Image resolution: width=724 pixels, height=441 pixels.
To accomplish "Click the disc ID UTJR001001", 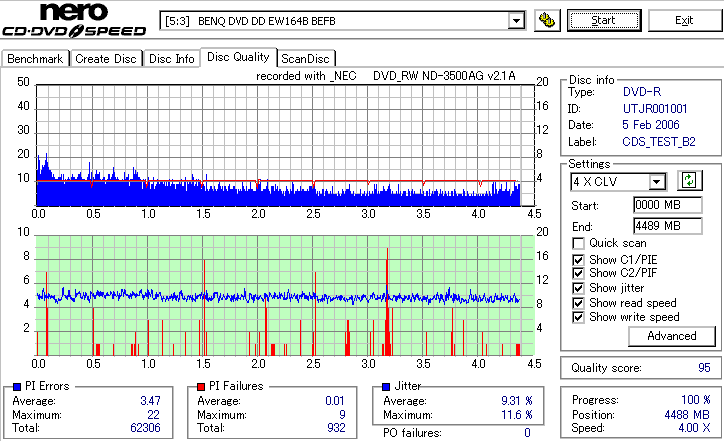I will click(x=655, y=109).
